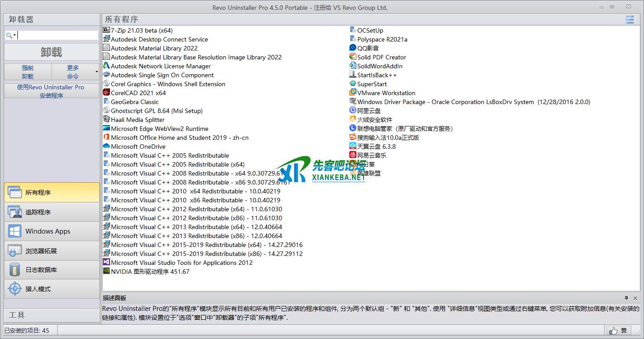Select the CorelCAD 2021 x64 icon

pos(106,93)
